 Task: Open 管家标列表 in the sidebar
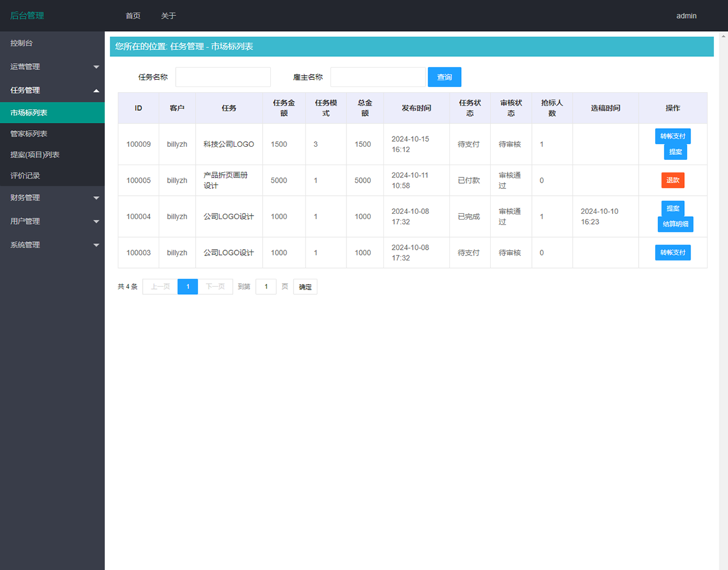52,134
